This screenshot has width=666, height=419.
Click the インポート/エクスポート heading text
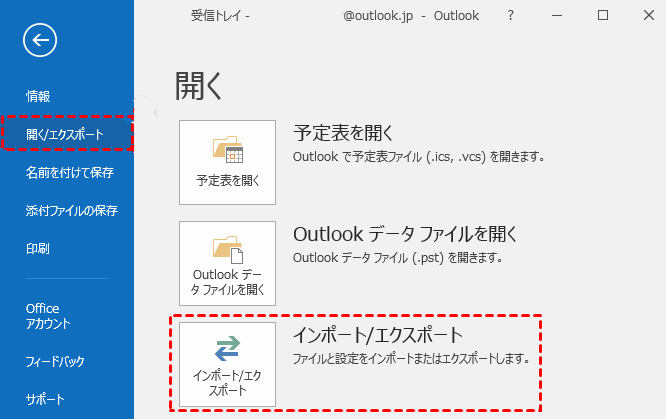pyautogui.click(x=377, y=334)
